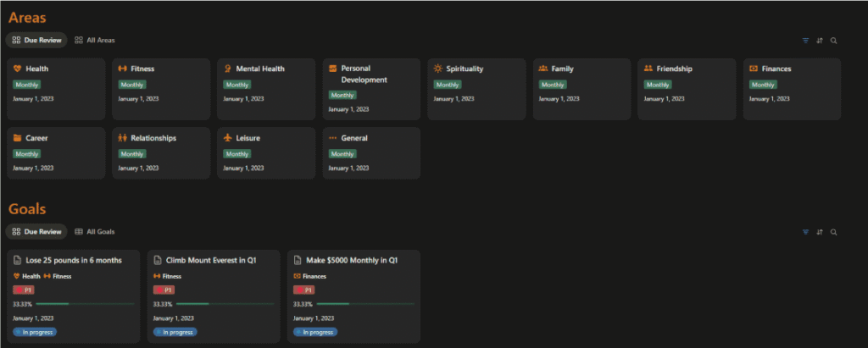This screenshot has height=348, width=868.
Task: Open the filter icon in Goals section
Action: (805, 232)
